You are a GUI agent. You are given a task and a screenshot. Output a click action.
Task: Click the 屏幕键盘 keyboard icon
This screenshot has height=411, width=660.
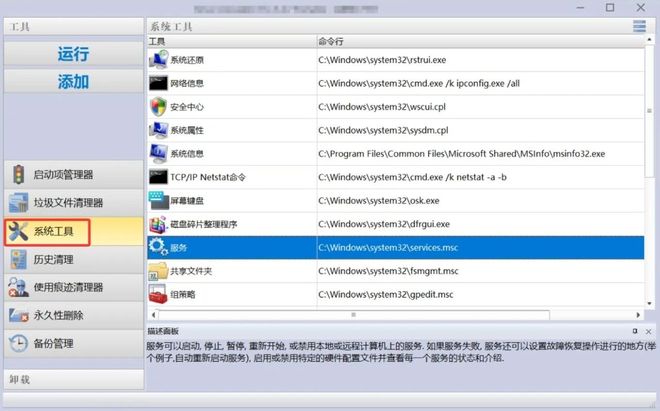click(x=158, y=200)
